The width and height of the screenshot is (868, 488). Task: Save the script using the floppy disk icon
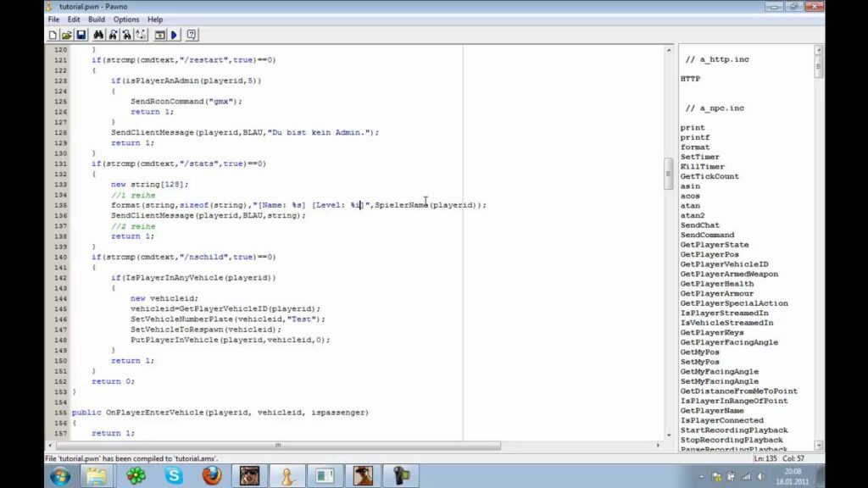[81, 35]
